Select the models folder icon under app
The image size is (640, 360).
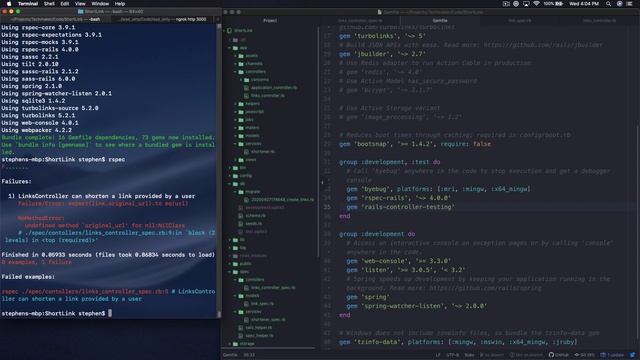[241, 136]
